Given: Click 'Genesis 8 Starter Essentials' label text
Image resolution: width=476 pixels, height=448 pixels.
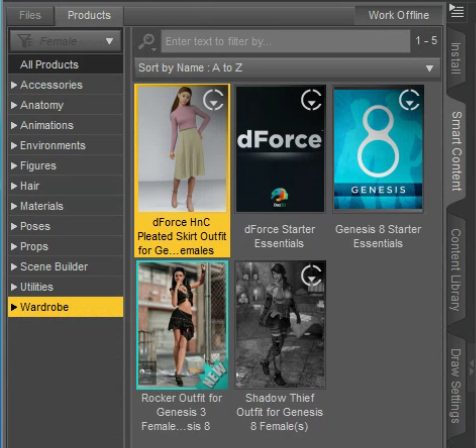Looking at the screenshot, I should (x=378, y=236).
